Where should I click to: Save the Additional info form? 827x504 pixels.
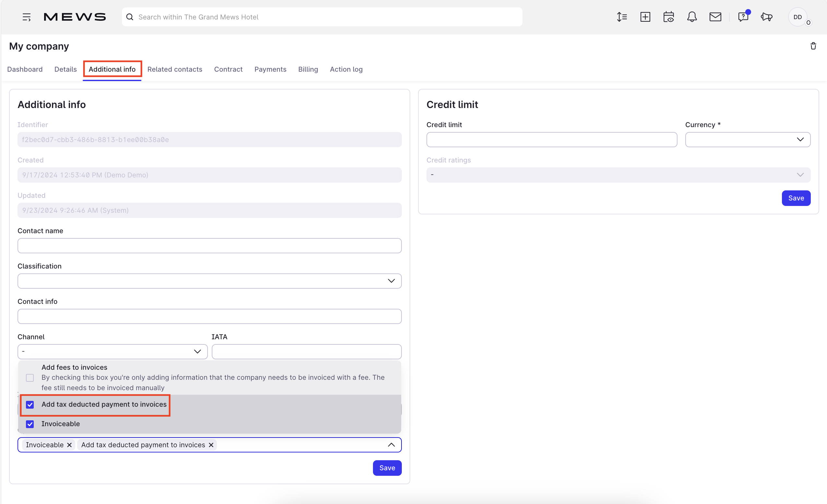coord(387,468)
